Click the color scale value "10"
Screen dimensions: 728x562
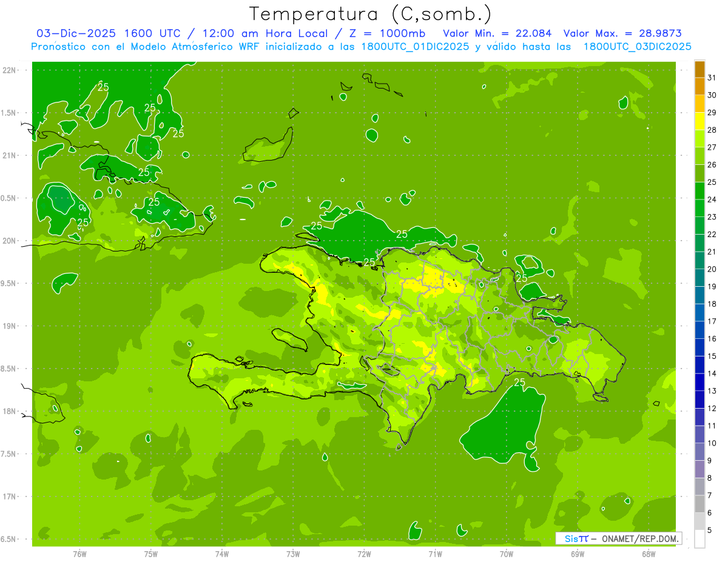(712, 443)
